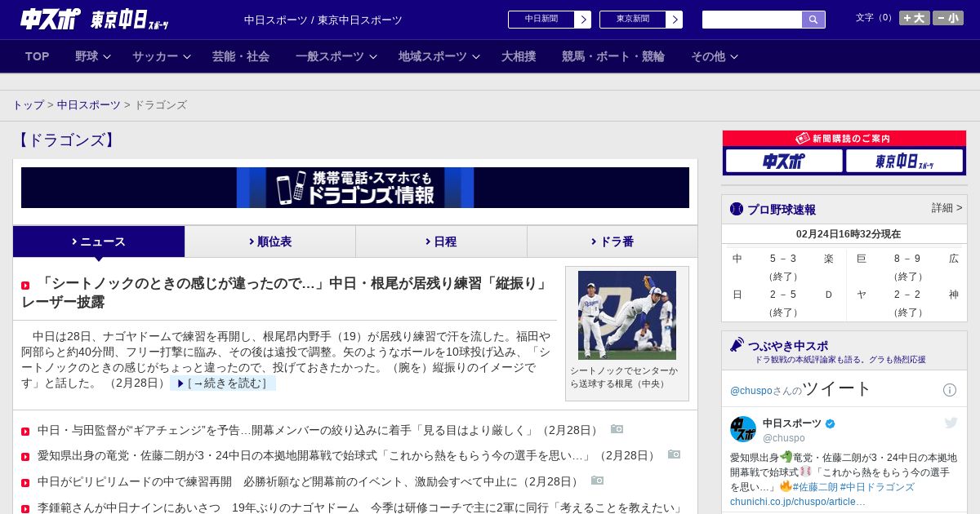Open 競馬・ボート・競輪 navigation item

click(x=612, y=56)
